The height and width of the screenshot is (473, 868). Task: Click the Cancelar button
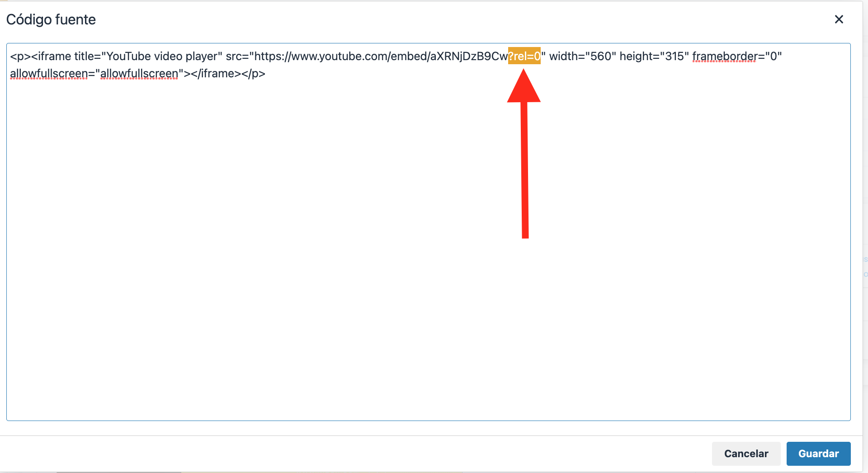746,454
